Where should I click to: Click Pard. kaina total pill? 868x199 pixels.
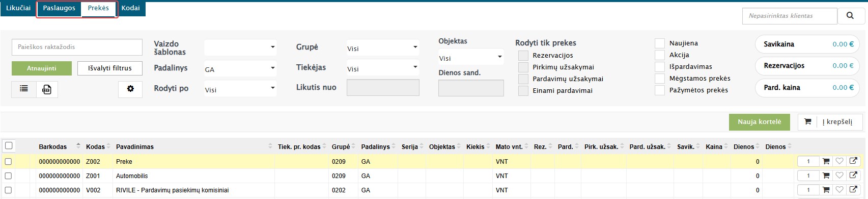point(808,88)
